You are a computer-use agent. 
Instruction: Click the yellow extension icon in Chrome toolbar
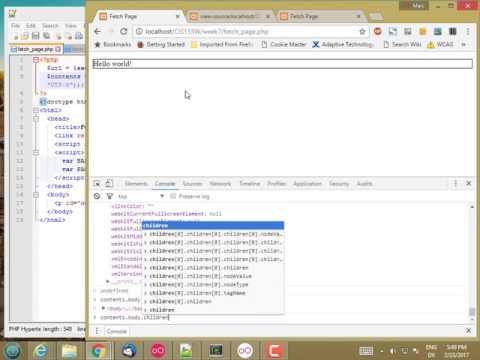pos(423,31)
